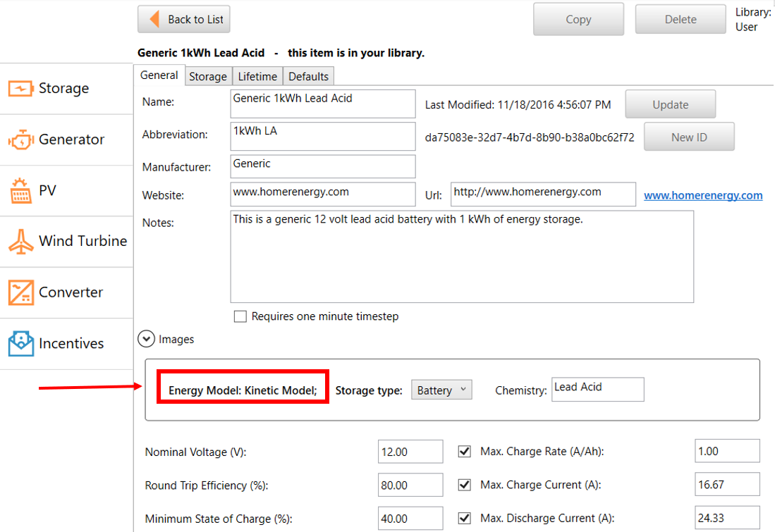Disable Max. Discharge Current checkbox
775x532 pixels.
(x=464, y=519)
